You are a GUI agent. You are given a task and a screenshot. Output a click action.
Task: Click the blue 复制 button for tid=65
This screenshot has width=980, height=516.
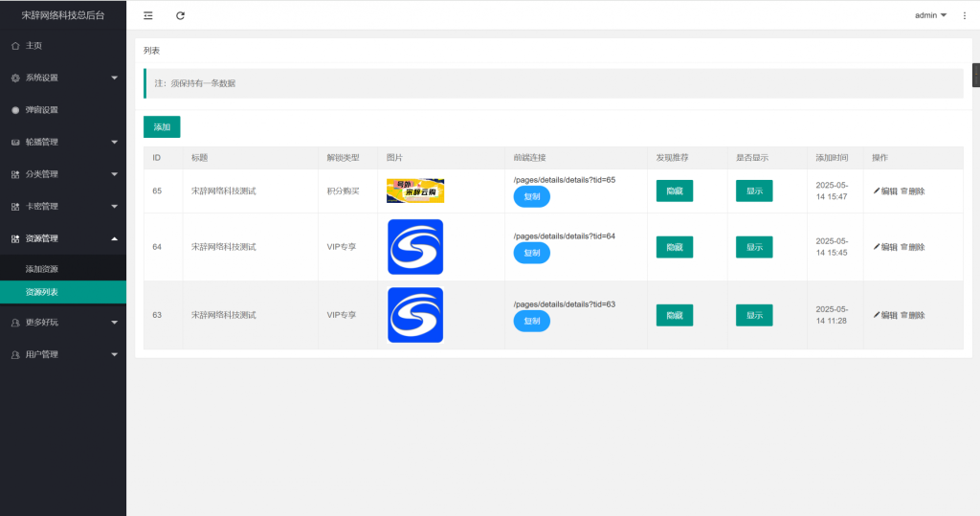tap(531, 196)
